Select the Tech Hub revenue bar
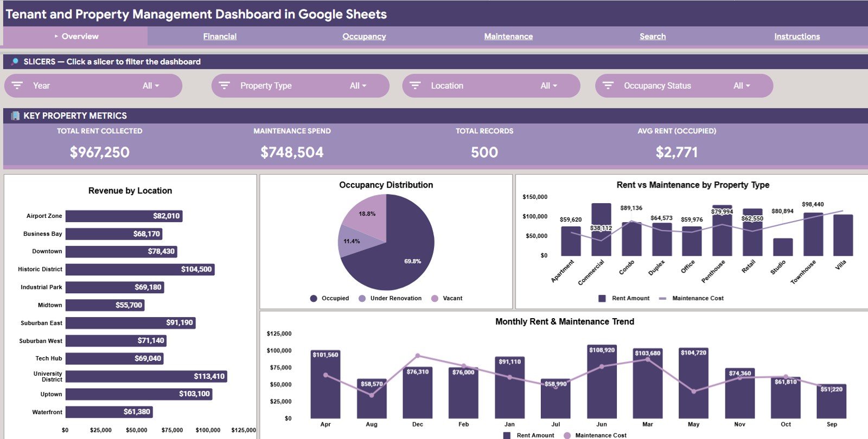This screenshot has height=439, width=868. point(114,358)
